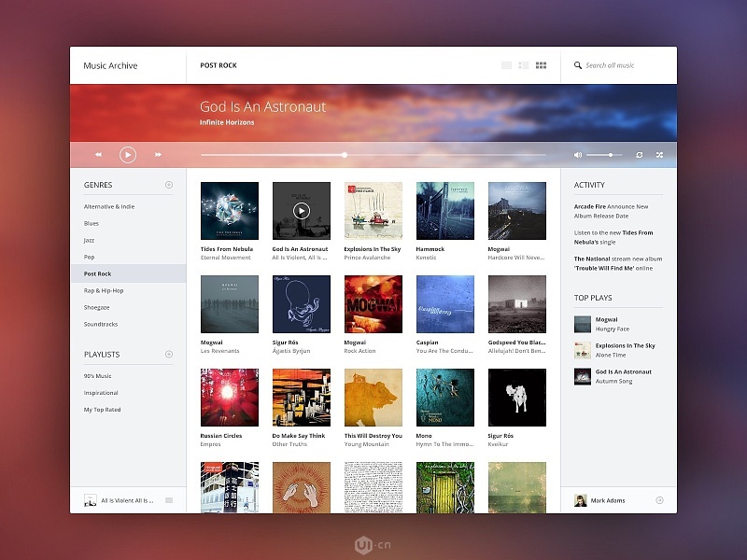This screenshot has width=747, height=560.
Task: Select Shoegaze genre
Action: point(97,308)
